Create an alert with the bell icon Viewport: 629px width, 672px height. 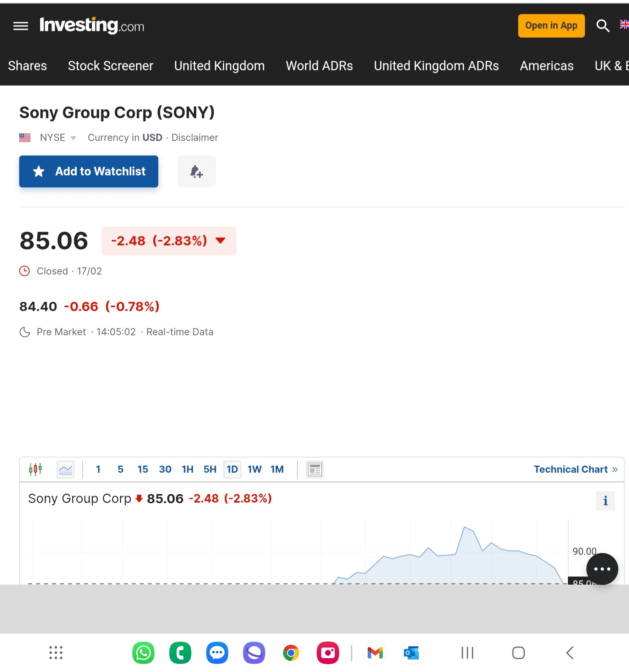point(197,171)
